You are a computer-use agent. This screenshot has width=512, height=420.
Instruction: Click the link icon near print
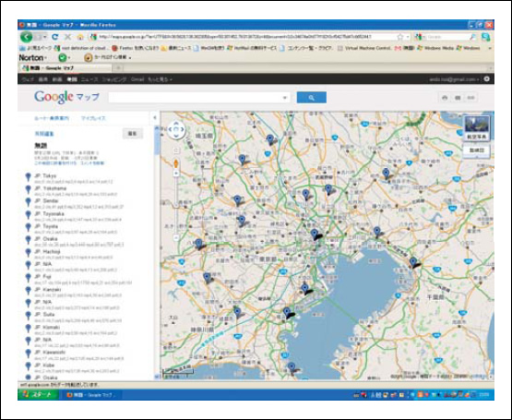click(471, 98)
